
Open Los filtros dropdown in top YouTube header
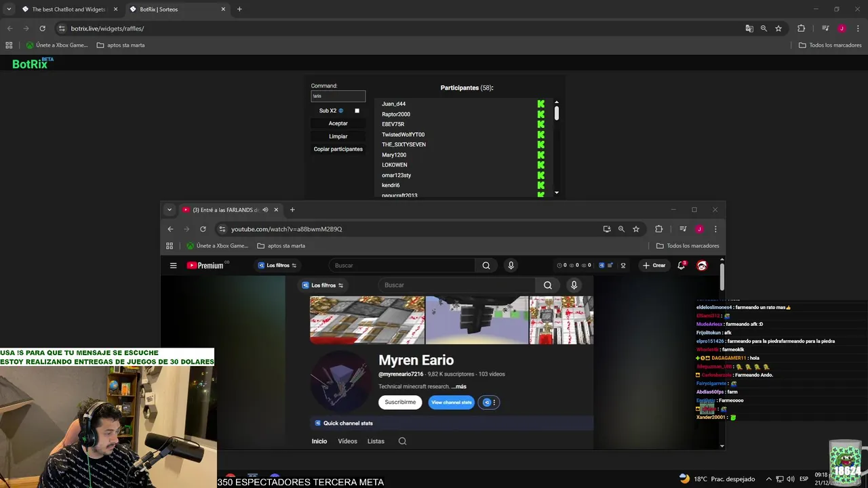pos(277,266)
